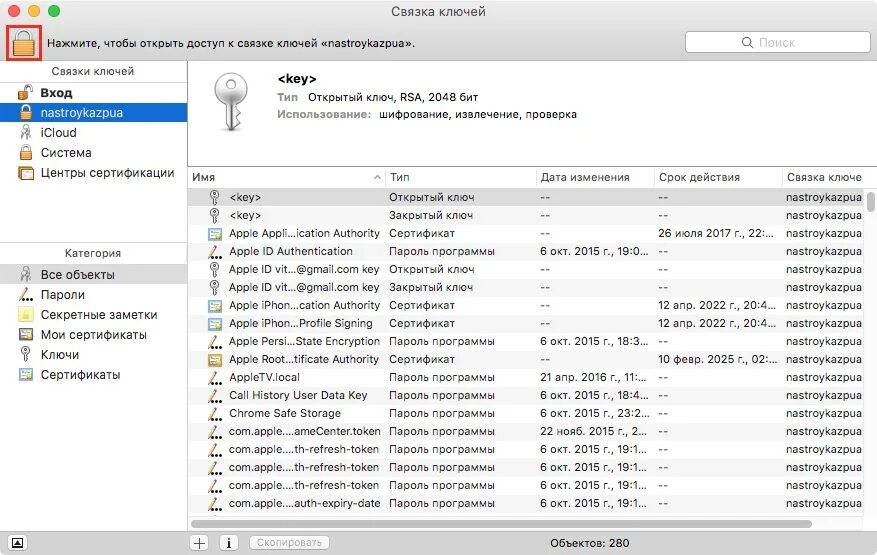The image size is (877, 555).
Task: Click certificate icon of Apple iPhon...cation Authority
Action: (x=215, y=306)
